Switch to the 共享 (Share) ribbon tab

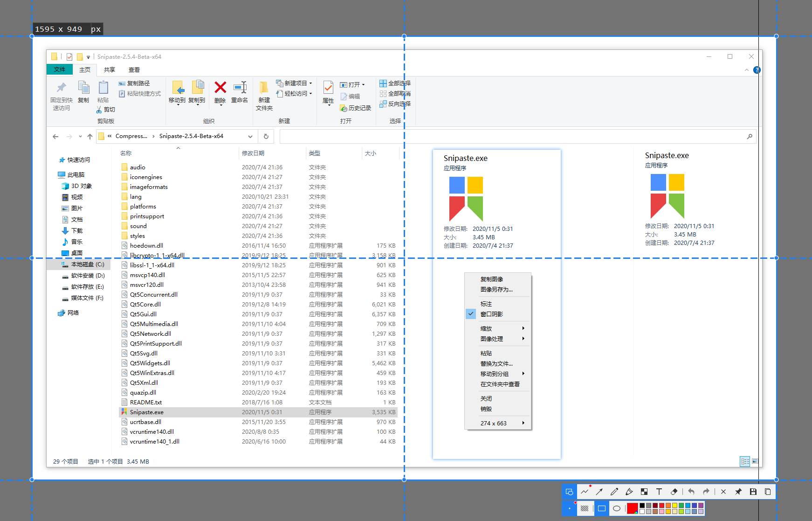point(110,69)
